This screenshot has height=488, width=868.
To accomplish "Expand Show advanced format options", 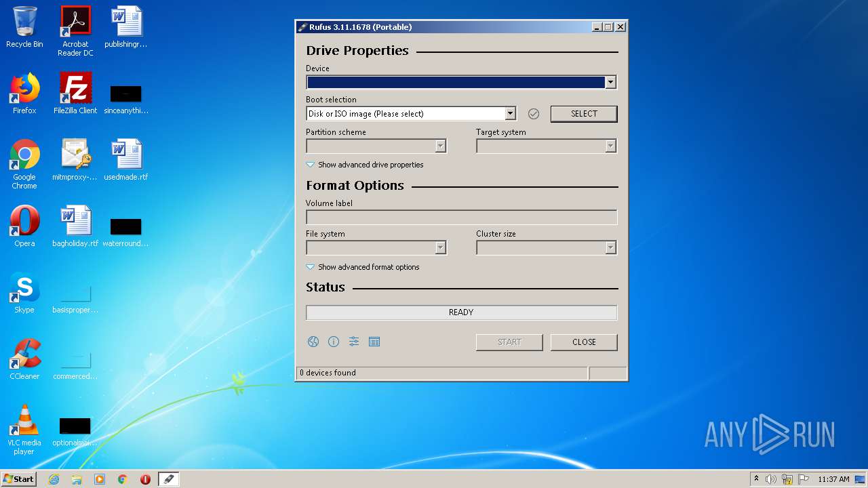I will [363, 267].
